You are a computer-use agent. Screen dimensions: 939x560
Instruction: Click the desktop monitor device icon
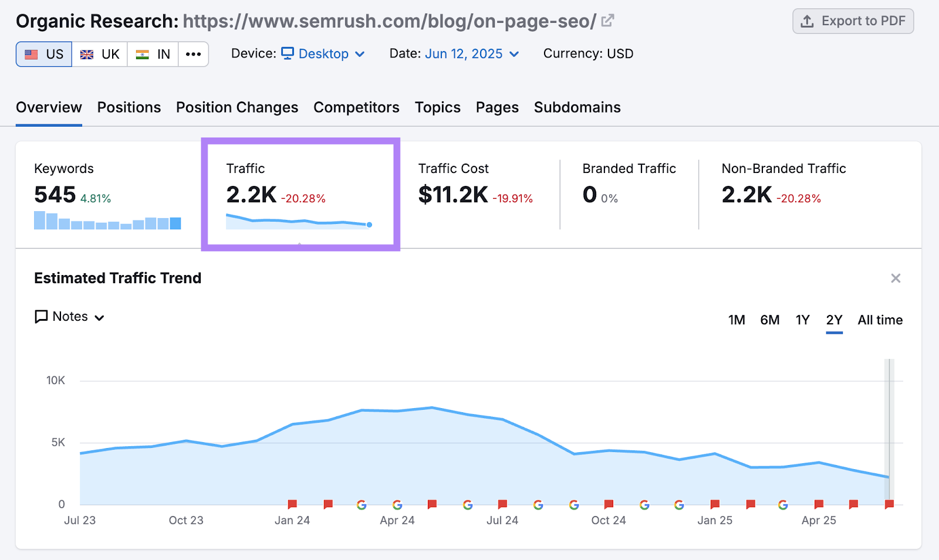click(x=286, y=53)
